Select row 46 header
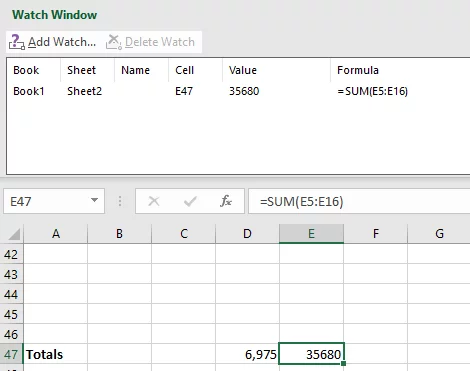The image size is (470, 371). coord(11,334)
